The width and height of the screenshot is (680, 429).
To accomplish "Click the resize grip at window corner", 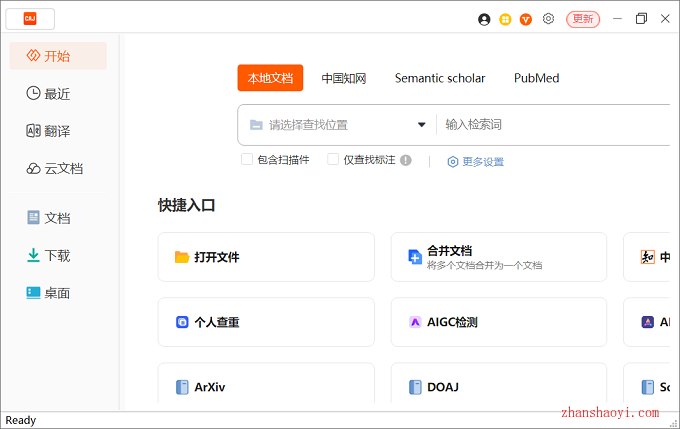I will click(673, 423).
